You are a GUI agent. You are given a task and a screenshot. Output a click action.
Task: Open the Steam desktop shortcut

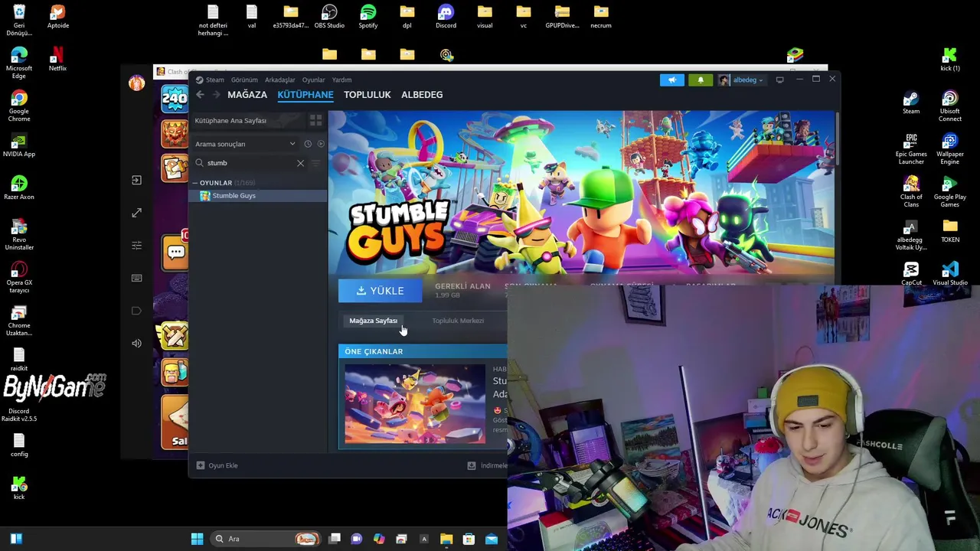coord(911,103)
